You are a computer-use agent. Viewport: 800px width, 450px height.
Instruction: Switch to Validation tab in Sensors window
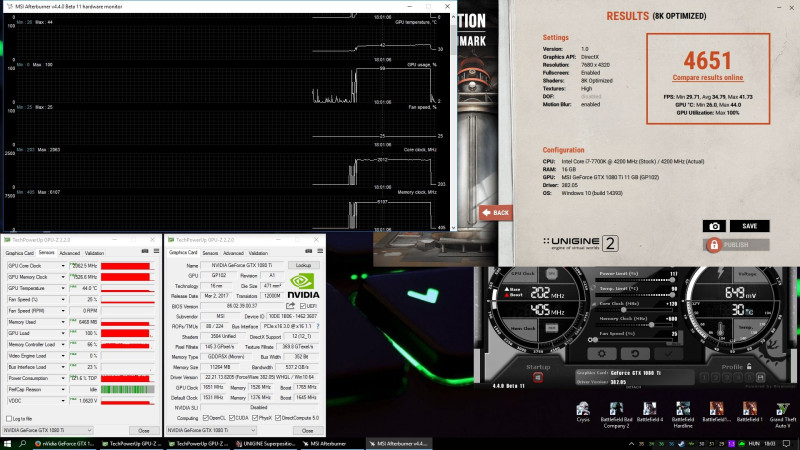(94, 253)
